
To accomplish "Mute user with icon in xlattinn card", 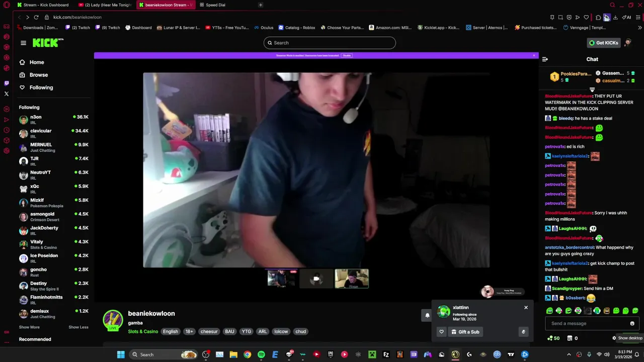I will [523, 332].
